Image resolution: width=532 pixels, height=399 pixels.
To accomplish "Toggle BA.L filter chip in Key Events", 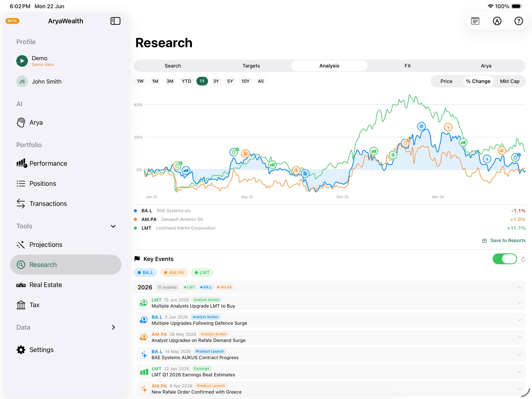I will point(145,273).
